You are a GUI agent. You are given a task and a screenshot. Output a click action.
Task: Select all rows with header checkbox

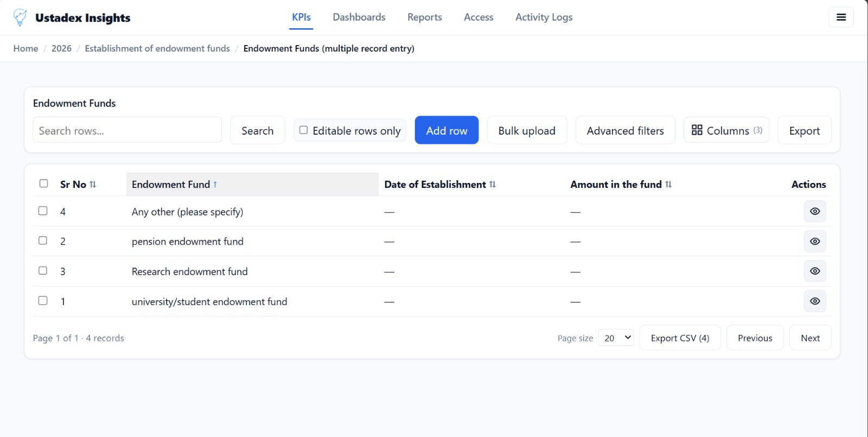(x=44, y=183)
